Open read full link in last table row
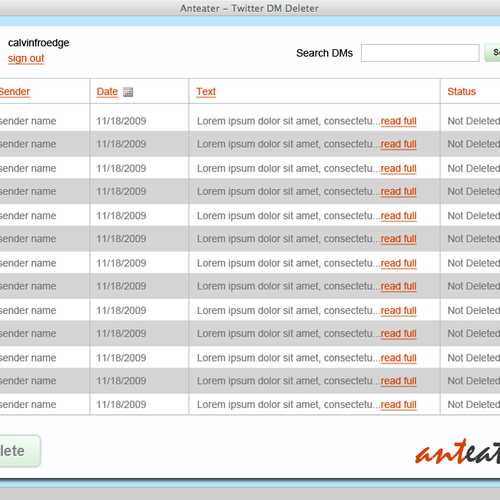500x500 pixels. tap(399, 404)
